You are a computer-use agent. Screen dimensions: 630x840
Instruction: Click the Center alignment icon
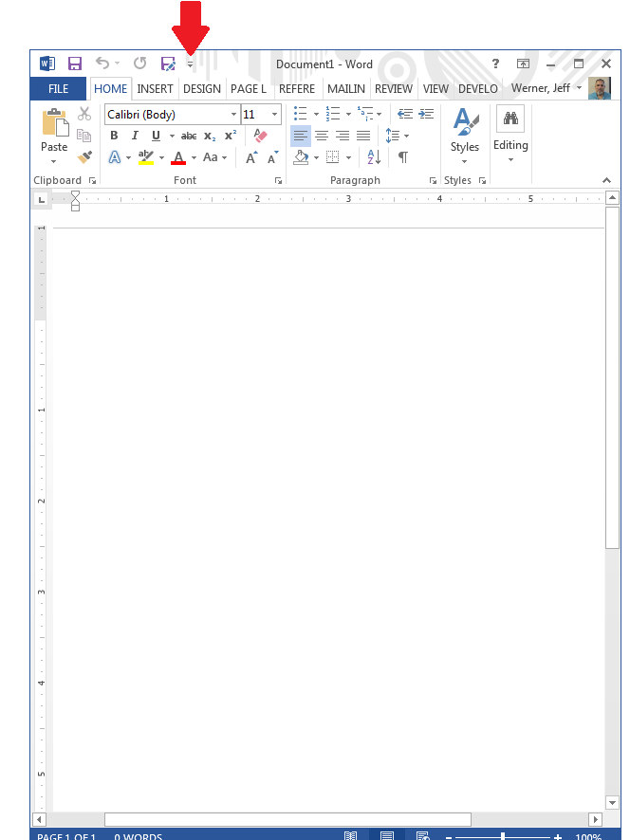click(322, 136)
